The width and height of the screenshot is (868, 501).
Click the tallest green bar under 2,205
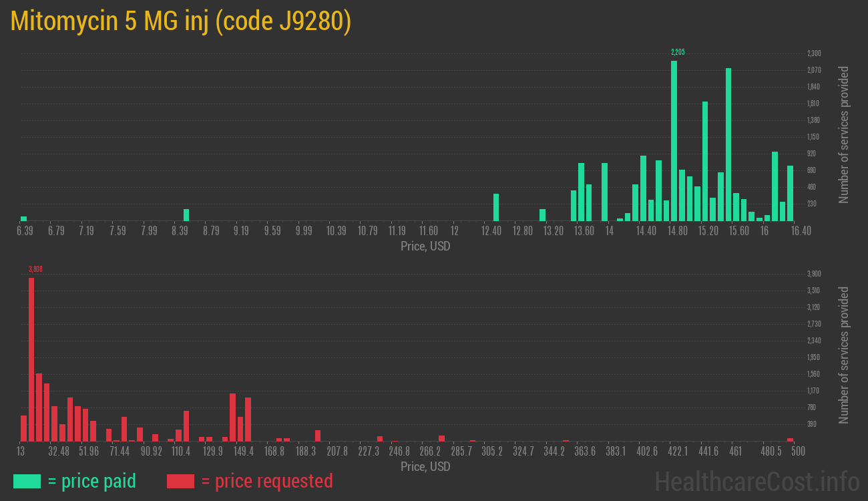pyautogui.click(x=674, y=140)
